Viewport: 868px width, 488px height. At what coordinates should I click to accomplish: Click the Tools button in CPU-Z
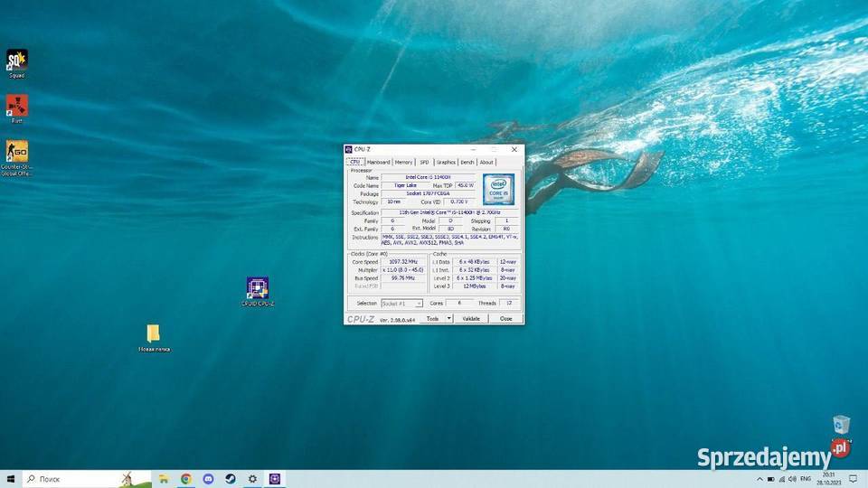(x=433, y=319)
